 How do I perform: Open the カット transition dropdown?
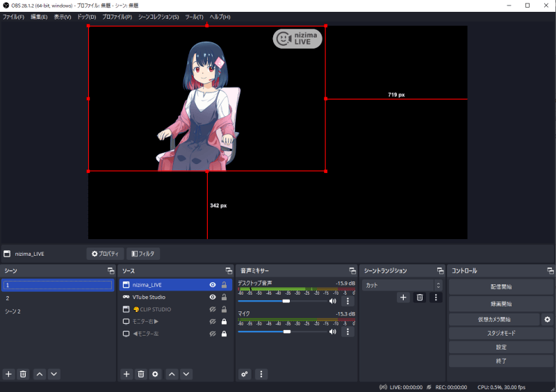402,285
